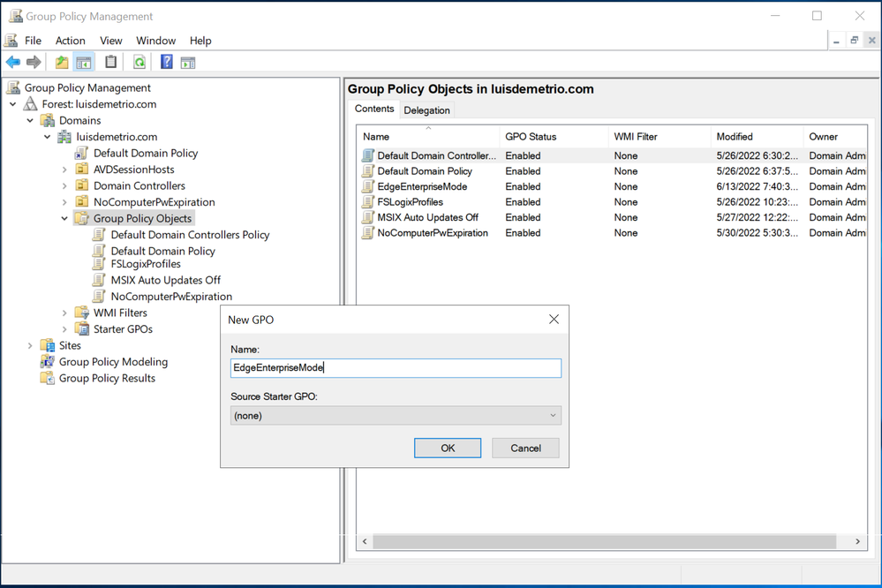Screen dimensions: 882x588
Task: Open the Action menu
Action: click(x=71, y=41)
